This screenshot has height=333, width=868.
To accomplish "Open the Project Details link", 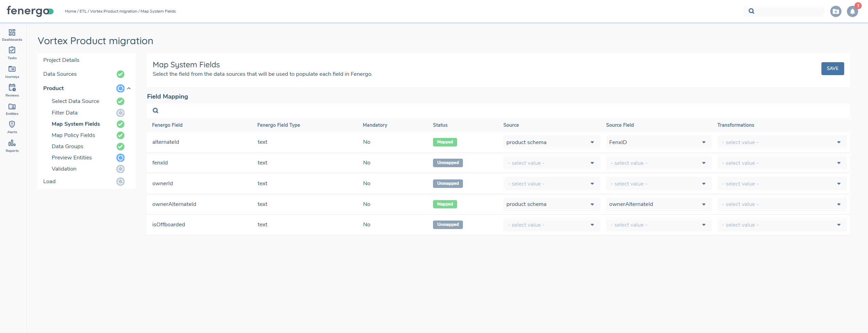I will click(x=61, y=60).
